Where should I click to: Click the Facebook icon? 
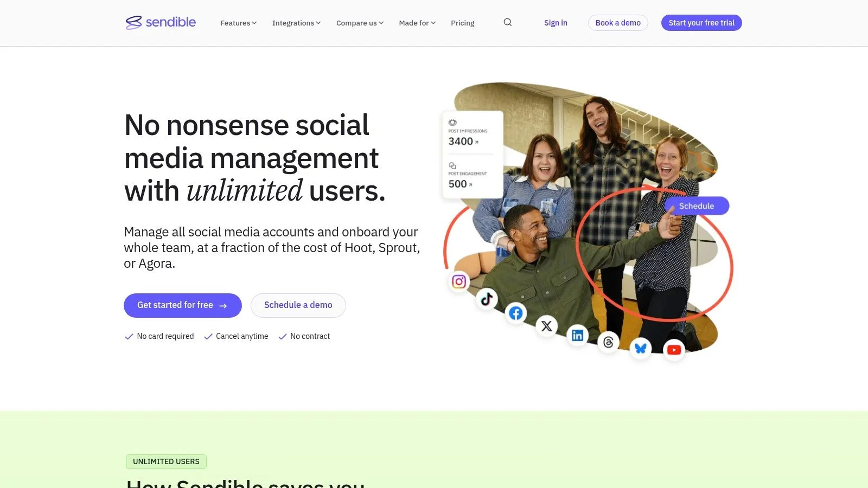tap(516, 313)
